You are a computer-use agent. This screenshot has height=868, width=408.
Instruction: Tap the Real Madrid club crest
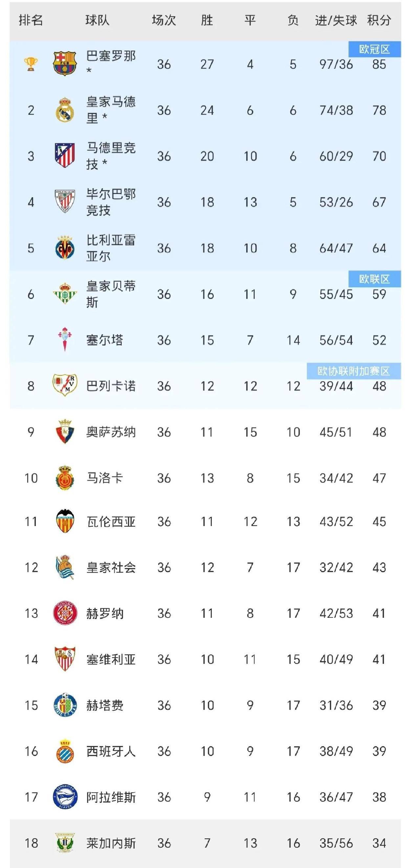(65, 110)
